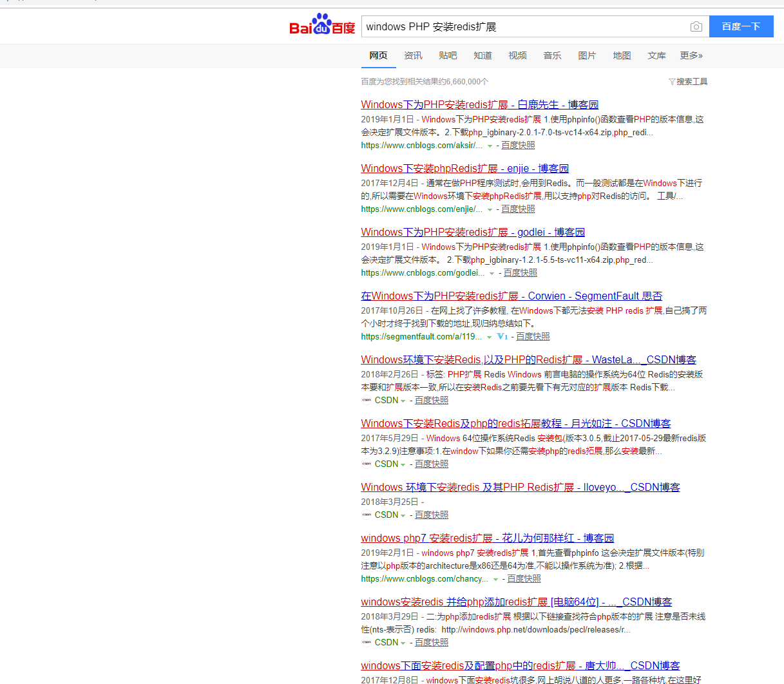Open 花儿为何那样红 博客园 result
This screenshot has width=784, height=684.
tap(488, 538)
